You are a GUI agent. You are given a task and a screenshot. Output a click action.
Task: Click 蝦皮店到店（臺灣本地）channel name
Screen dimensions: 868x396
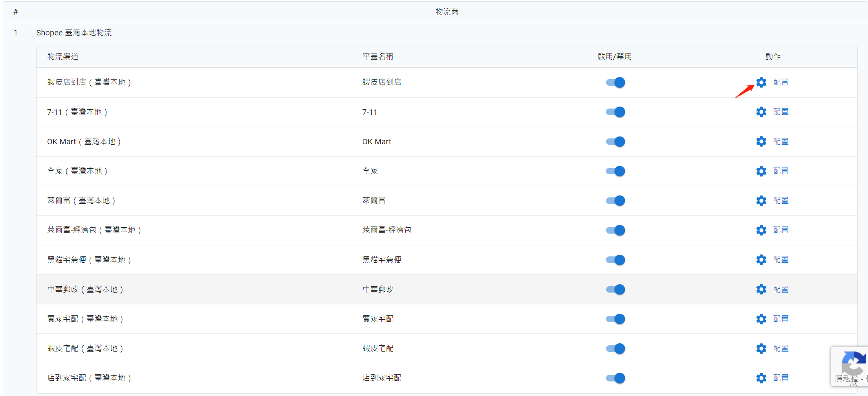[89, 82]
